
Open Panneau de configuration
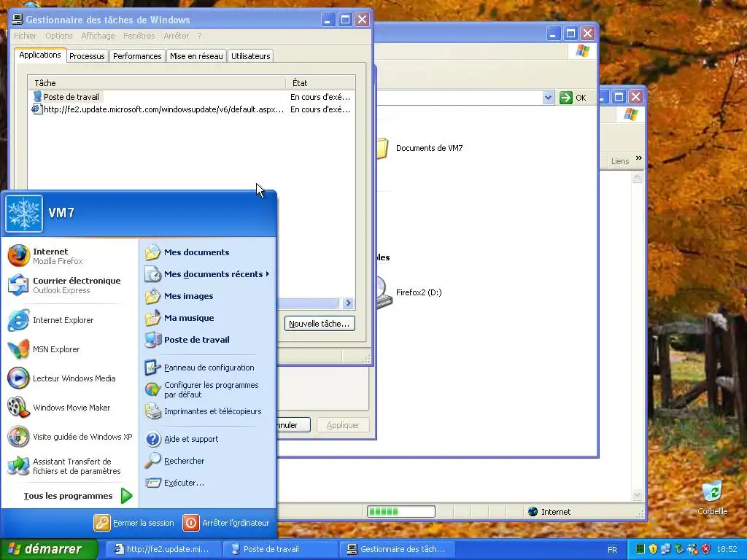tap(208, 367)
